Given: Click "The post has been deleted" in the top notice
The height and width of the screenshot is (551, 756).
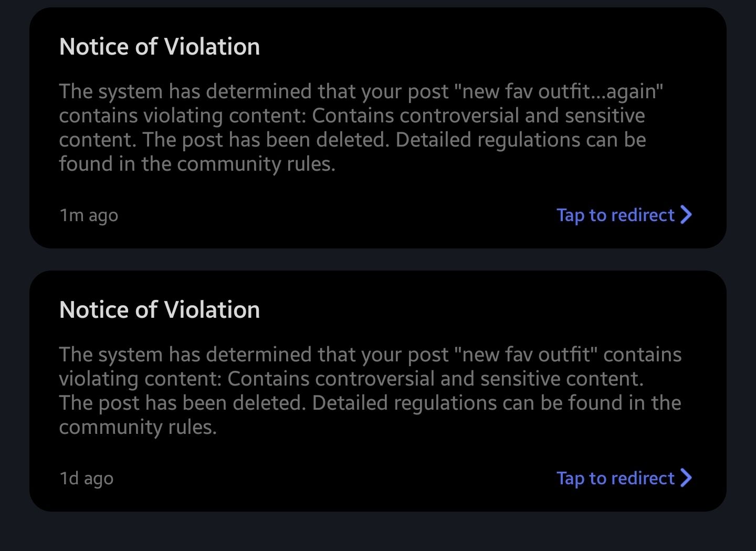Looking at the screenshot, I should [x=266, y=140].
